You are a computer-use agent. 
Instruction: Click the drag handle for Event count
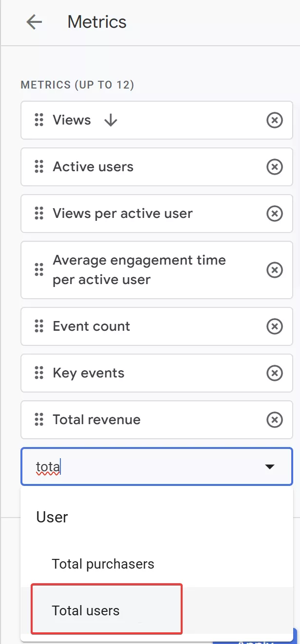pos(39,326)
